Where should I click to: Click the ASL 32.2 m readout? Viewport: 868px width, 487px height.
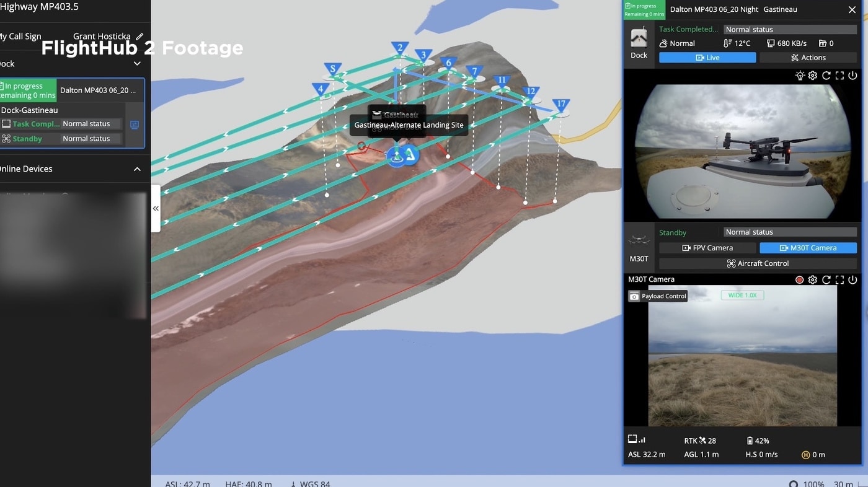pos(647,455)
